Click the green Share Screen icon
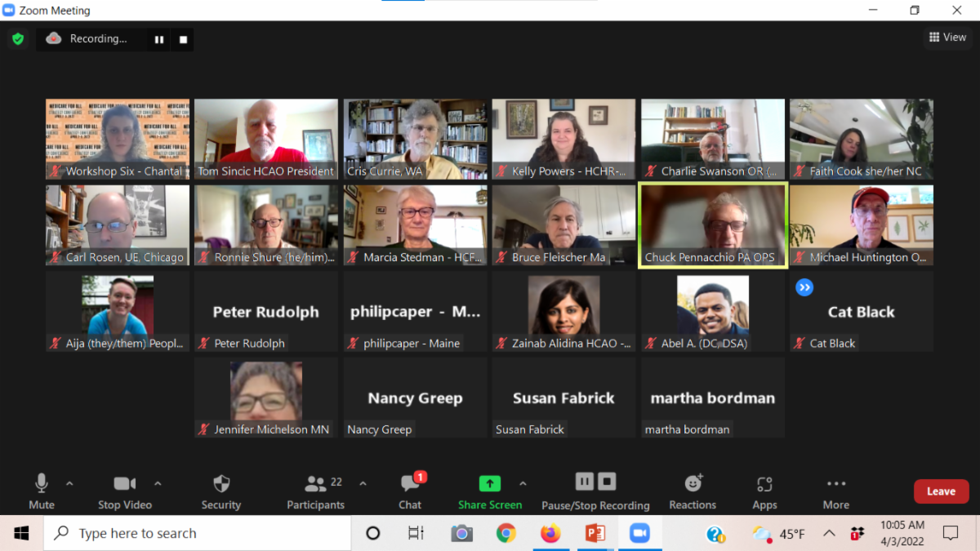The height and width of the screenshot is (551, 980). click(x=489, y=483)
